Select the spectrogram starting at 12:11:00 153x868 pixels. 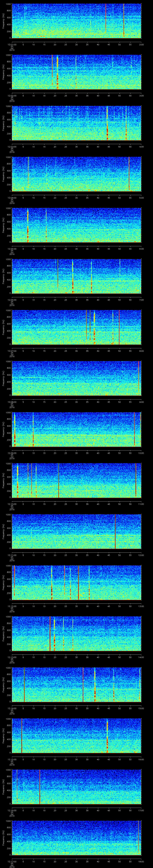point(77,531)
